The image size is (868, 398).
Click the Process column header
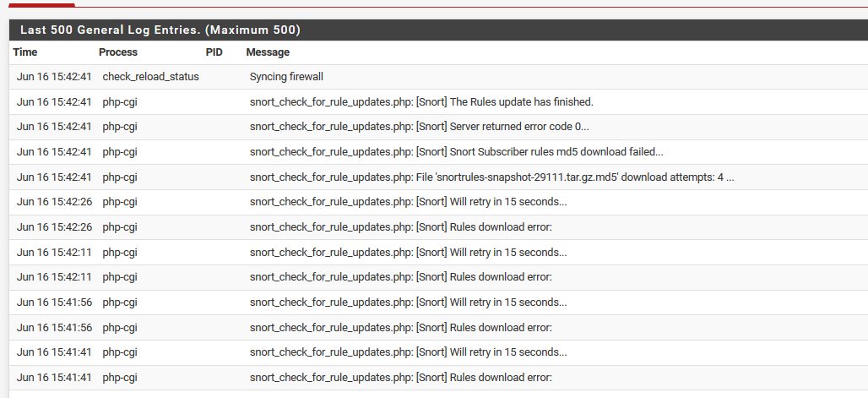pyautogui.click(x=118, y=52)
